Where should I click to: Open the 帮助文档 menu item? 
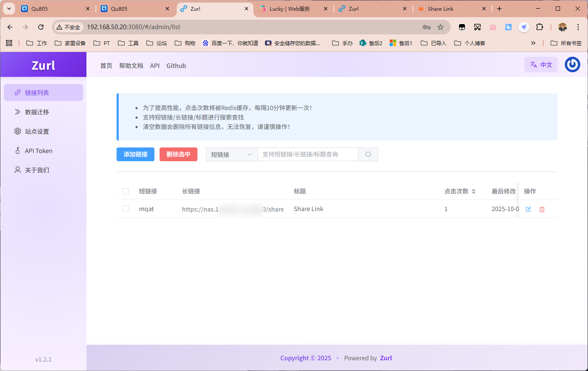click(x=131, y=65)
